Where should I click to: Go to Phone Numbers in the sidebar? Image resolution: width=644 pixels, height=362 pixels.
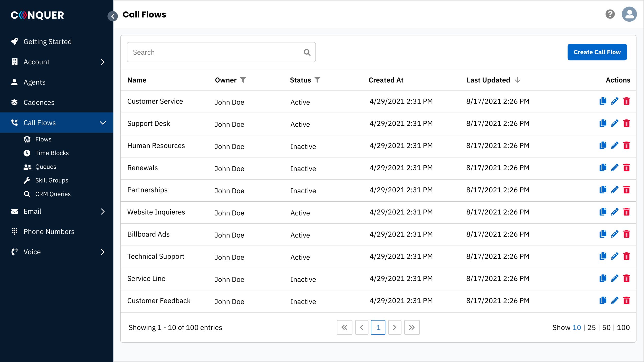(49, 231)
